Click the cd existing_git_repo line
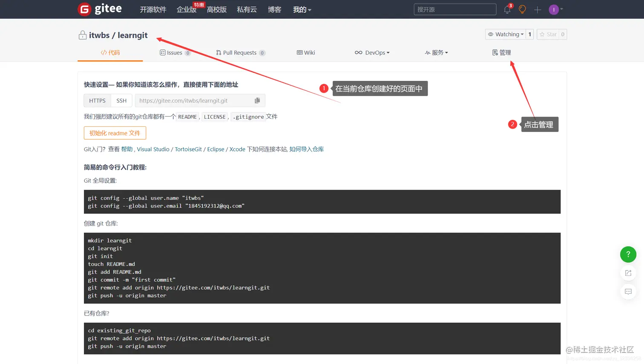The width and height of the screenshot is (644, 364). (x=119, y=330)
